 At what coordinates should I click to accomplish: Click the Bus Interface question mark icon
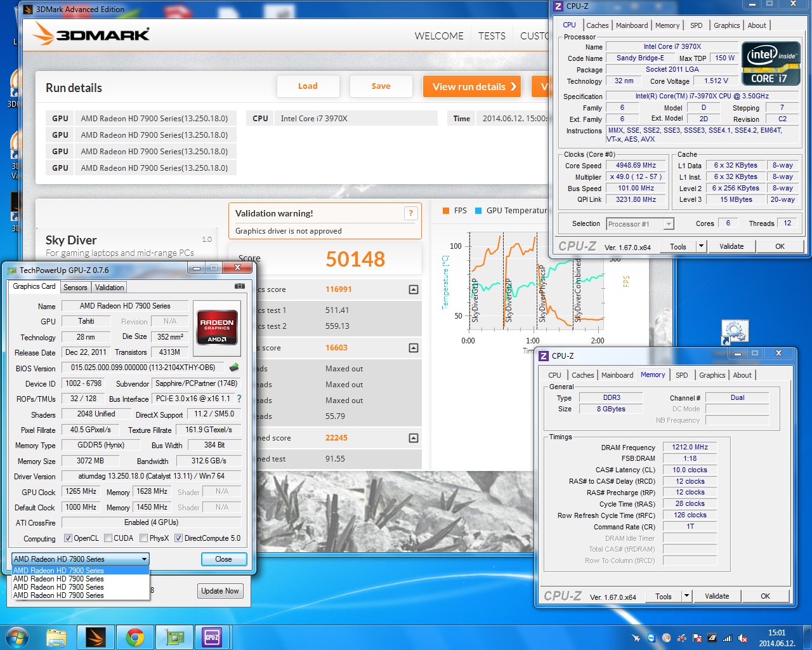[x=239, y=399]
